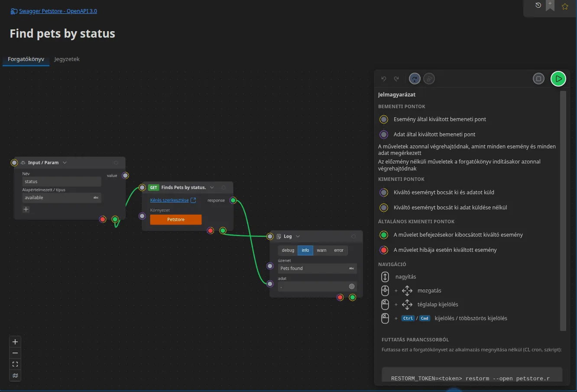Click the undo arrow in the scenario toolbar
Image resolution: width=577 pixels, height=392 pixels.
[x=384, y=79]
